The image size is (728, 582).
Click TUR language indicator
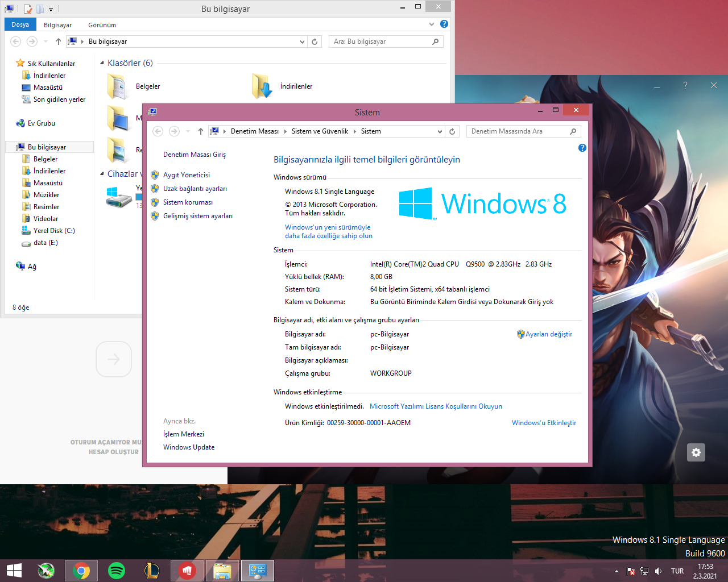(x=677, y=571)
